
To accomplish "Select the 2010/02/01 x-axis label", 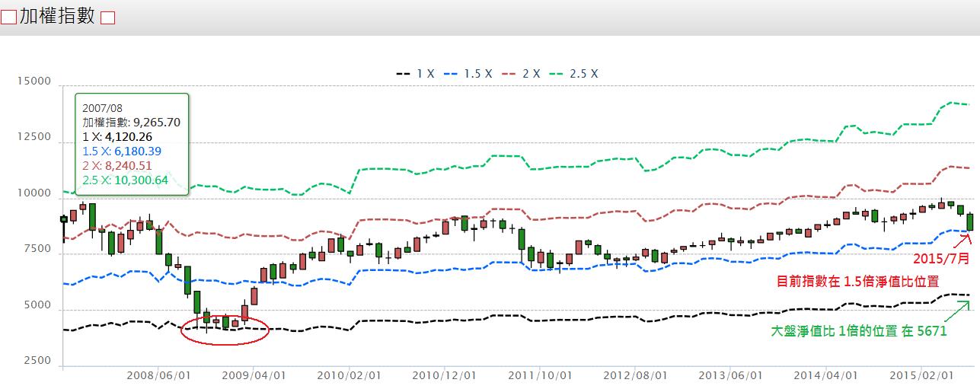I will [x=349, y=375].
